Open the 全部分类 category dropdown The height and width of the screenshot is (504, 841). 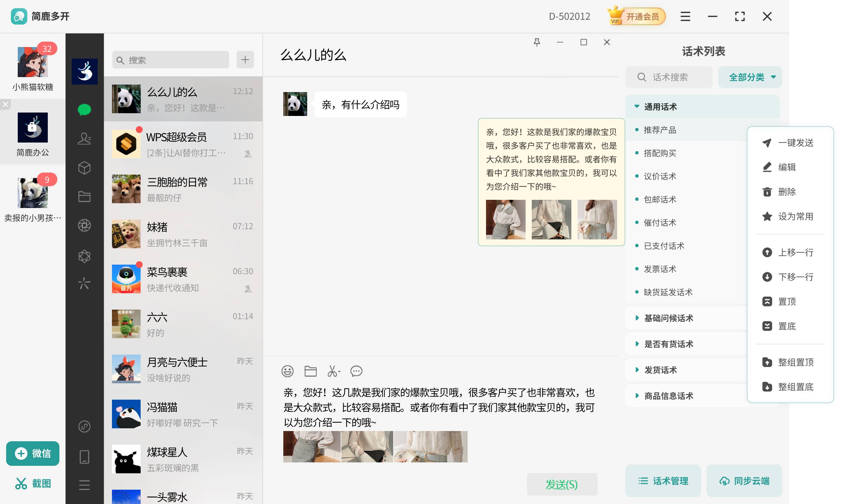(750, 77)
